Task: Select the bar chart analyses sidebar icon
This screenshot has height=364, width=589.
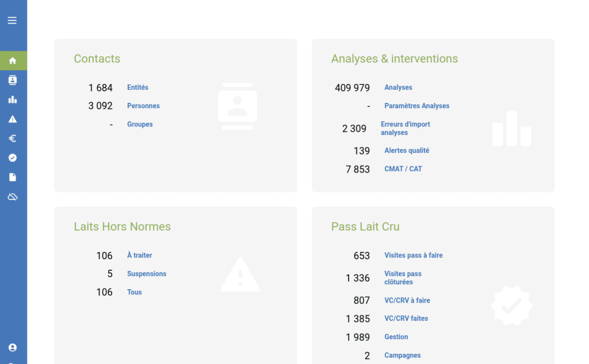Action: click(x=13, y=99)
